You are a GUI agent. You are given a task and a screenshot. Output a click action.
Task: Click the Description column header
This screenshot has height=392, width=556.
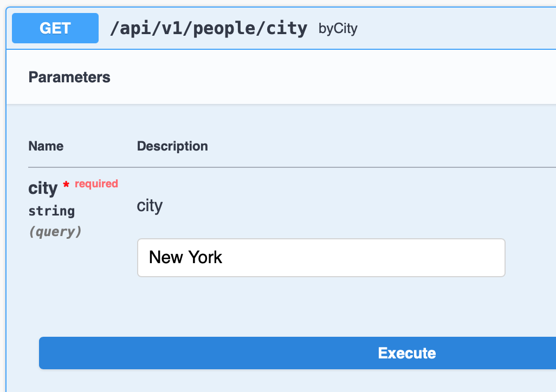click(x=172, y=146)
